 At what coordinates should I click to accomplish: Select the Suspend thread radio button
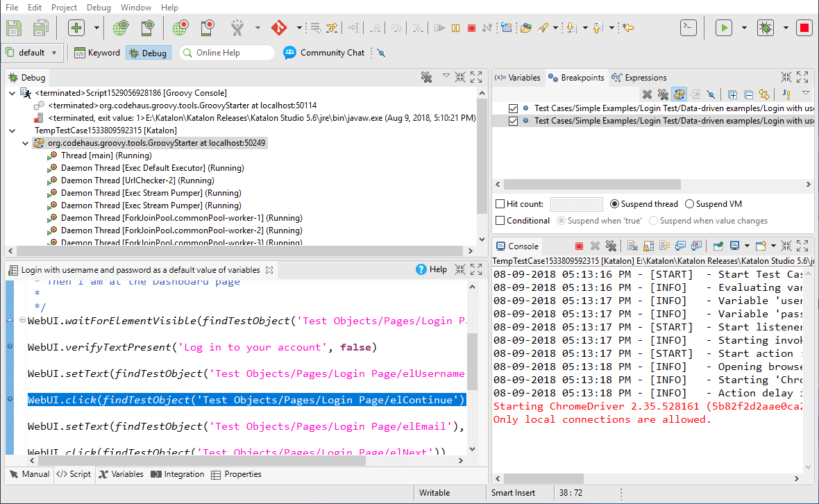614,204
